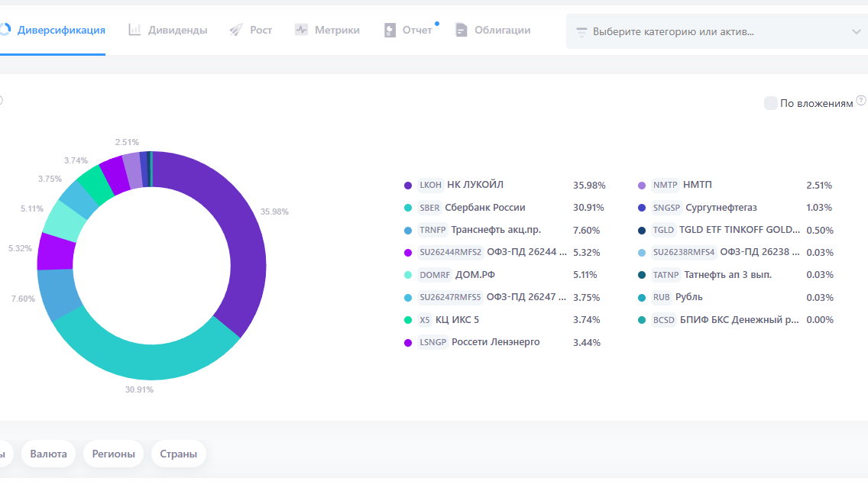This screenshot has width=868, height=488.
Task: Click the help icon beside По вложениям
Action: 861,100
